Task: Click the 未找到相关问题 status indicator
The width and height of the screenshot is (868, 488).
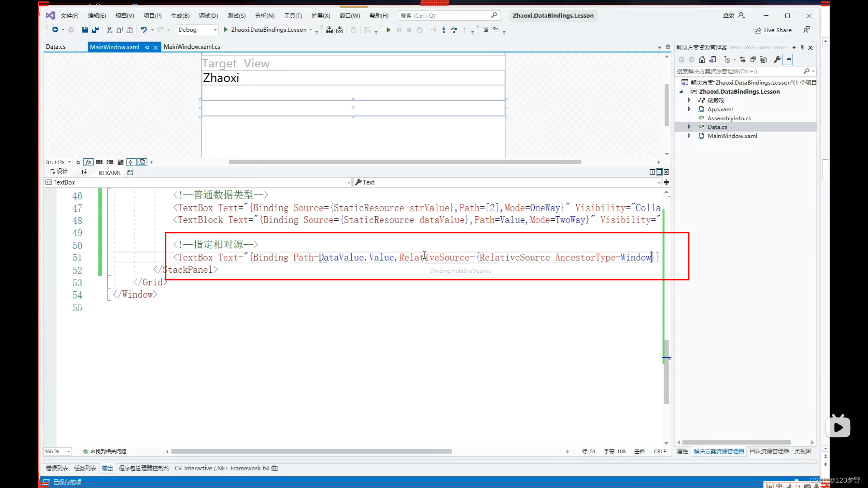Action: point(104,451)
